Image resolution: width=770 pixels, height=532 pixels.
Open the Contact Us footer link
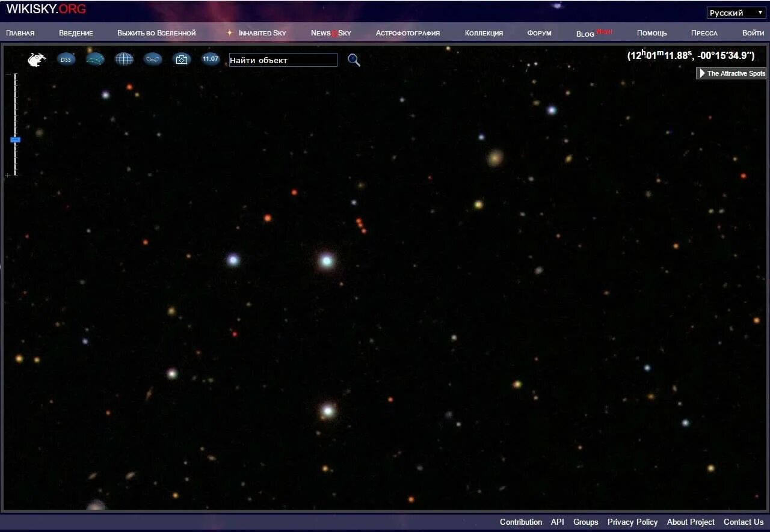tap(744, 522)
